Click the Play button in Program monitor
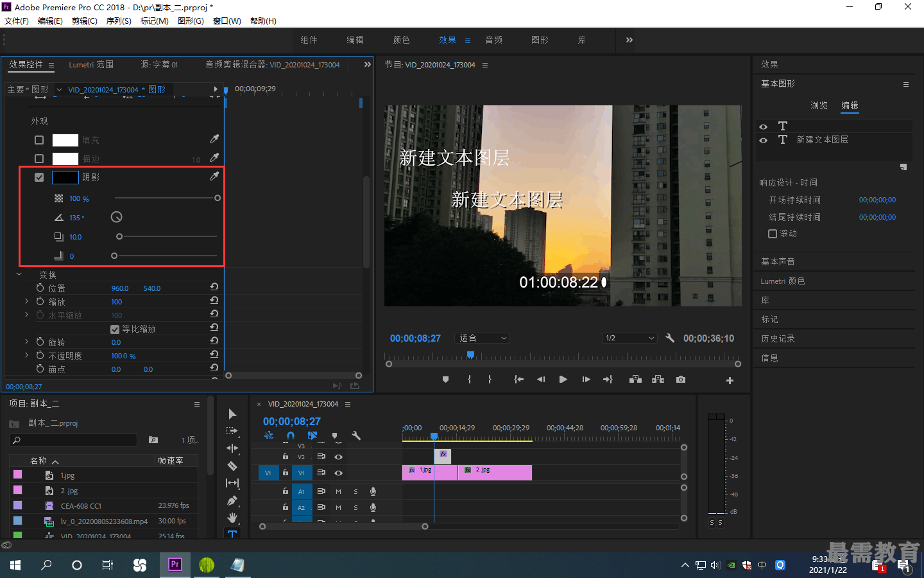924x578 pixels. (x=563, y=380)
